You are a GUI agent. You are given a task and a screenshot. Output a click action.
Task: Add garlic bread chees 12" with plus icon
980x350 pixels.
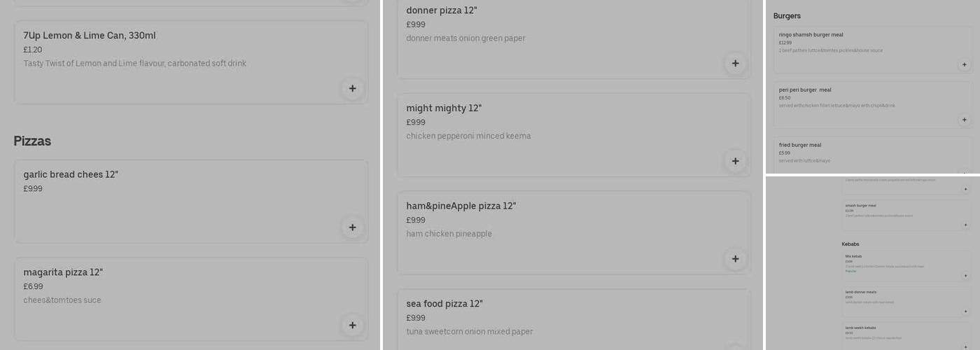352,227
